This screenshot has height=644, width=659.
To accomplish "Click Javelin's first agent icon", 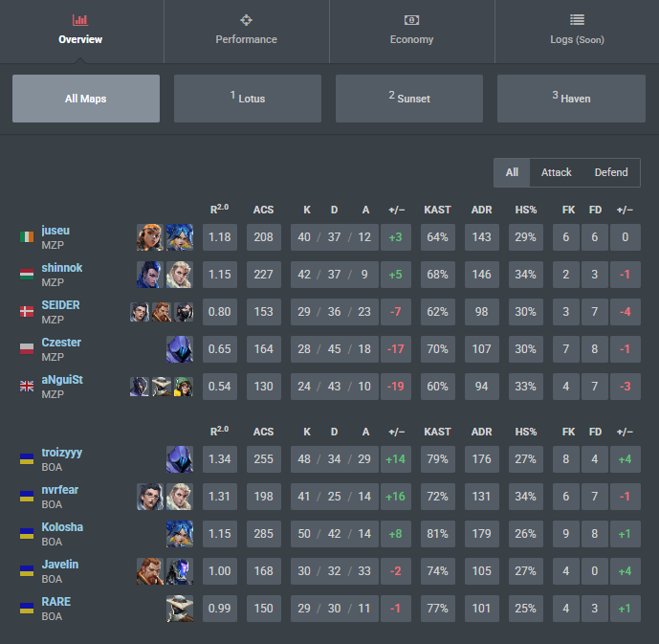I will coord(150,571).
